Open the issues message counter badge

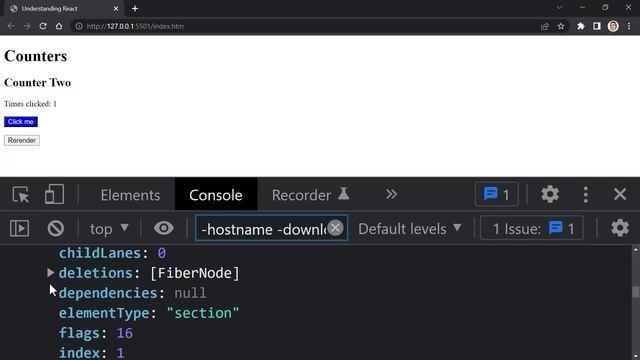tap(496, 194)
